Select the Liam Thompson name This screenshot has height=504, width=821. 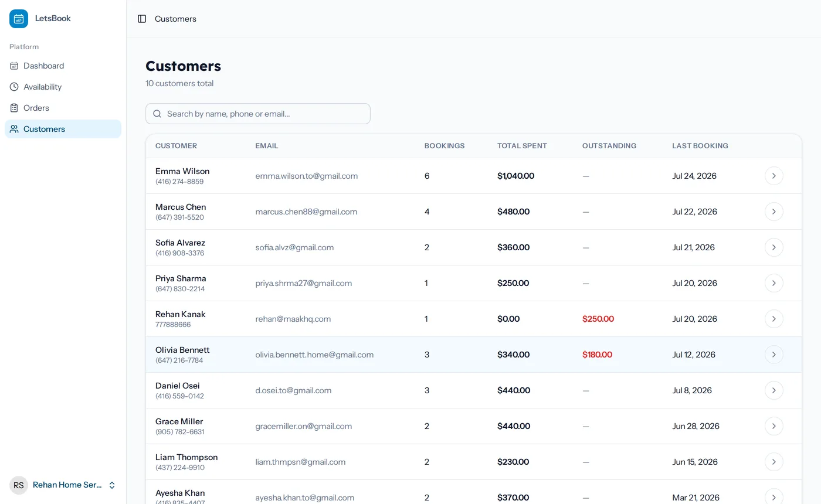coord(186,457)
